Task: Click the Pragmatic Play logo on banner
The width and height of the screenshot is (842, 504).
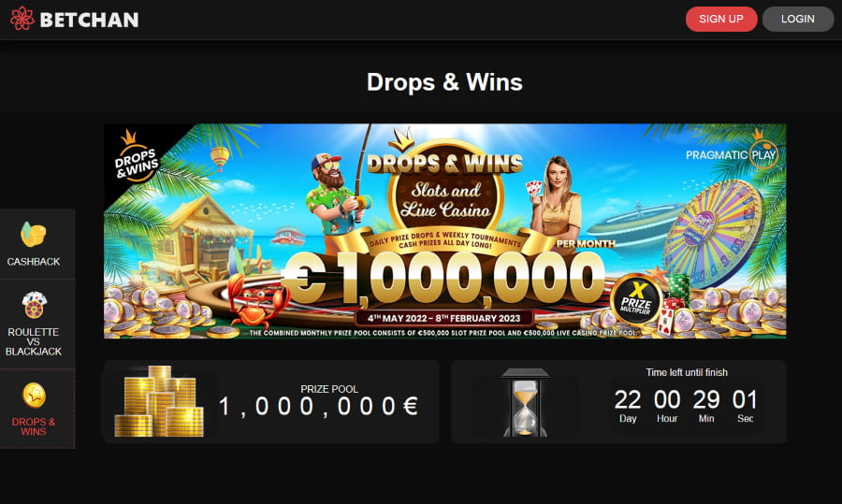Action: [732, 151]
